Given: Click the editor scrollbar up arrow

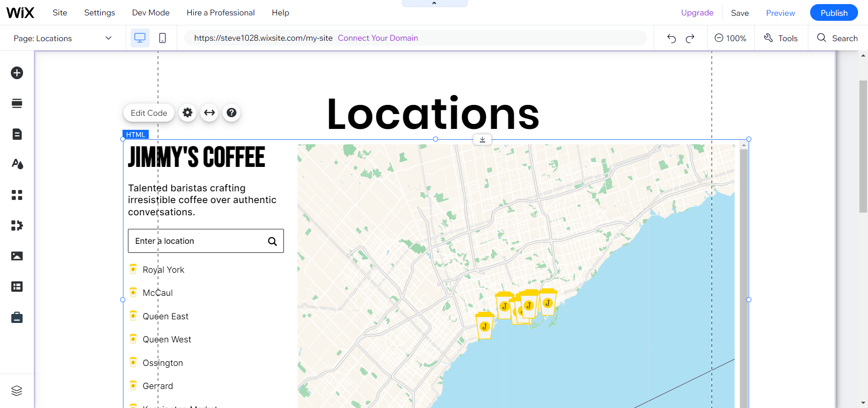Looking at the screenshot, I should tap(863, 56).
